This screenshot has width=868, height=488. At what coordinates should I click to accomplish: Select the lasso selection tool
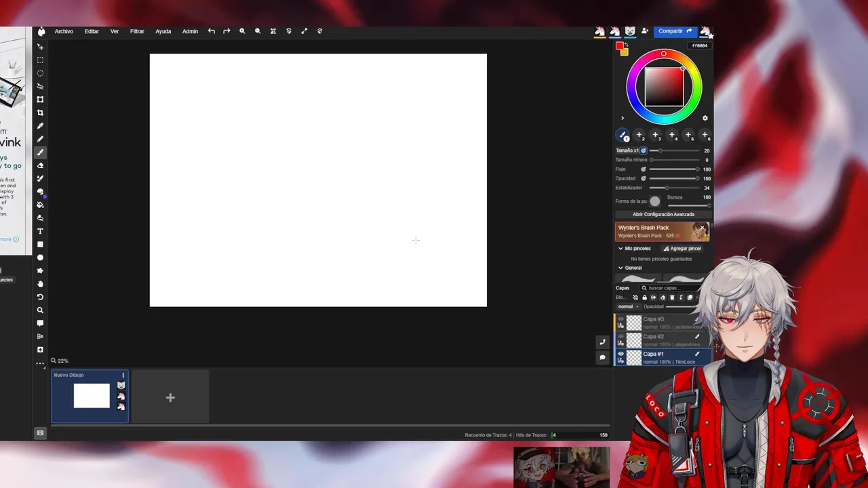pos(40,86)
